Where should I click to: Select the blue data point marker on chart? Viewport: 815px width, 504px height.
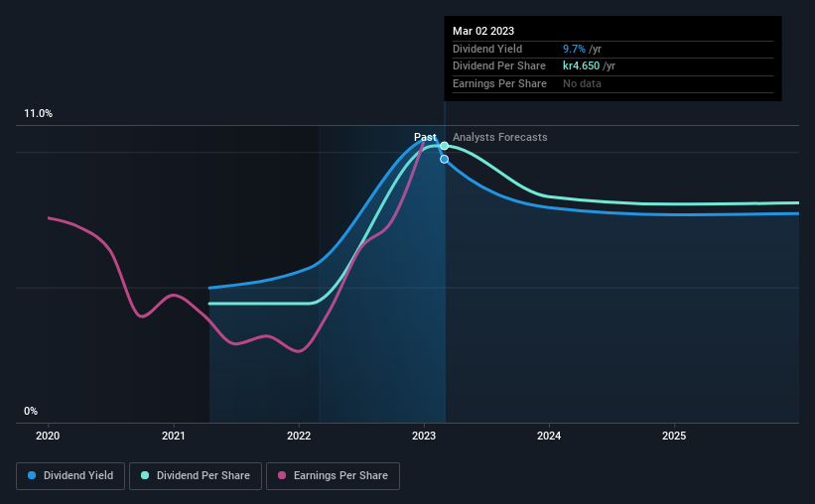click(x=445, y=159)
